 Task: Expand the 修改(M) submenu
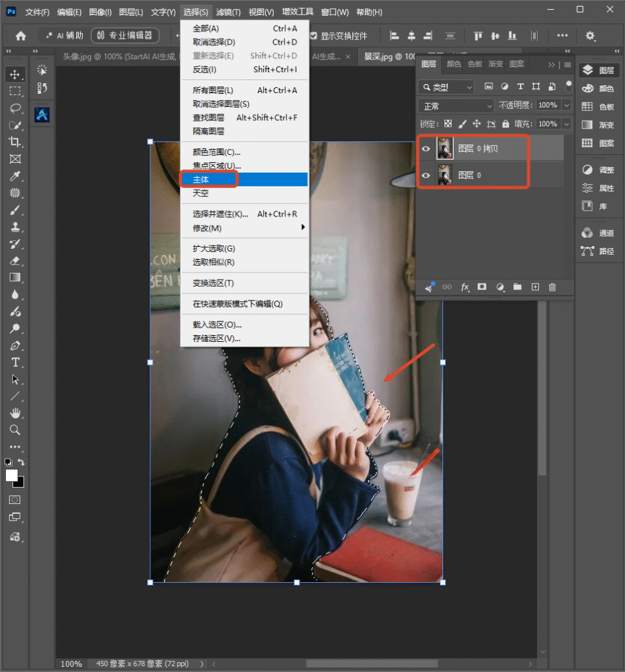point(244,228)
